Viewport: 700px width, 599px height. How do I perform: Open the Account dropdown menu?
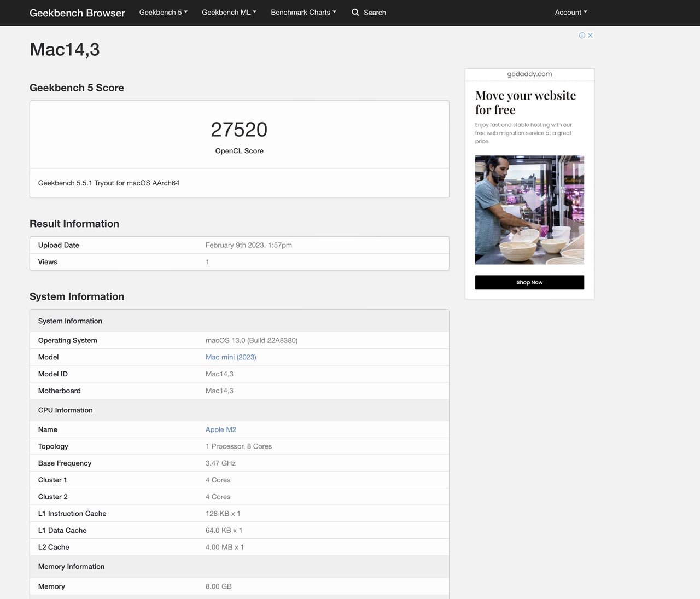click(571, 12)
